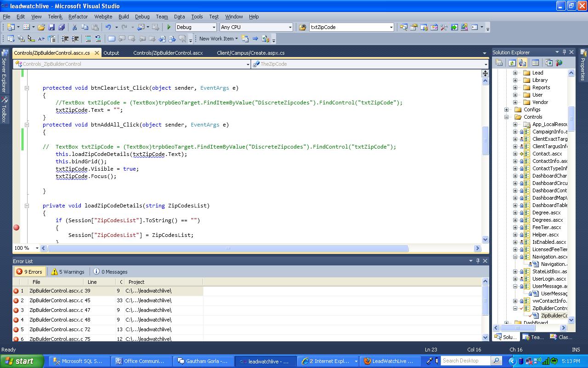This screenshot has height=368, width=588.
Task: Click the Open File folder icon
Action: point(41,28)
